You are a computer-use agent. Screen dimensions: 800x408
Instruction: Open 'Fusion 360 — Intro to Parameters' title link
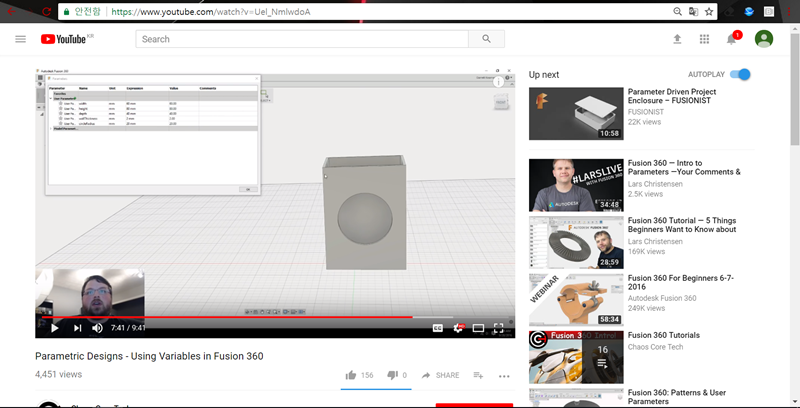pos(684,167)
